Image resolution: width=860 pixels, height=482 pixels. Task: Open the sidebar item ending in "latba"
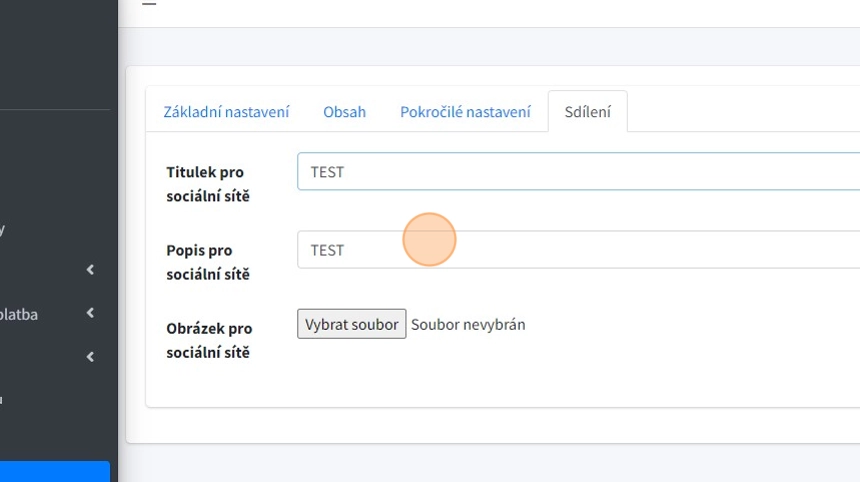pyautogui.click(x=18, y=314)
